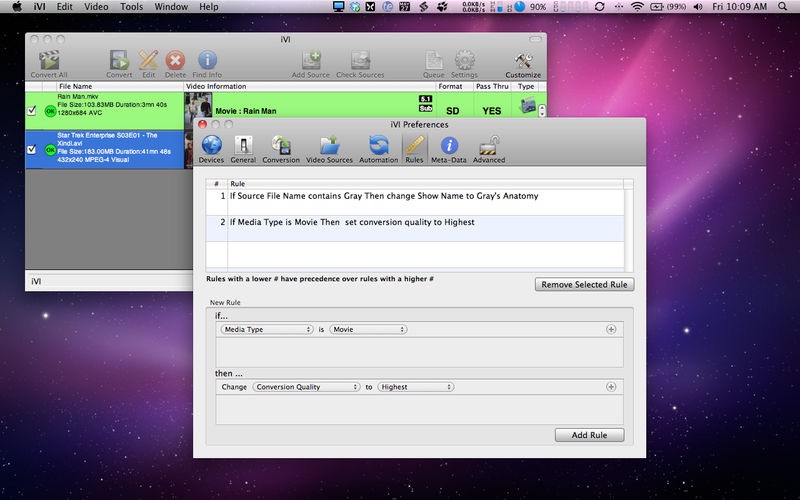The image size is (800, 500).
Task: Click the Remove Selected Rule button
Action: [584, 285]
